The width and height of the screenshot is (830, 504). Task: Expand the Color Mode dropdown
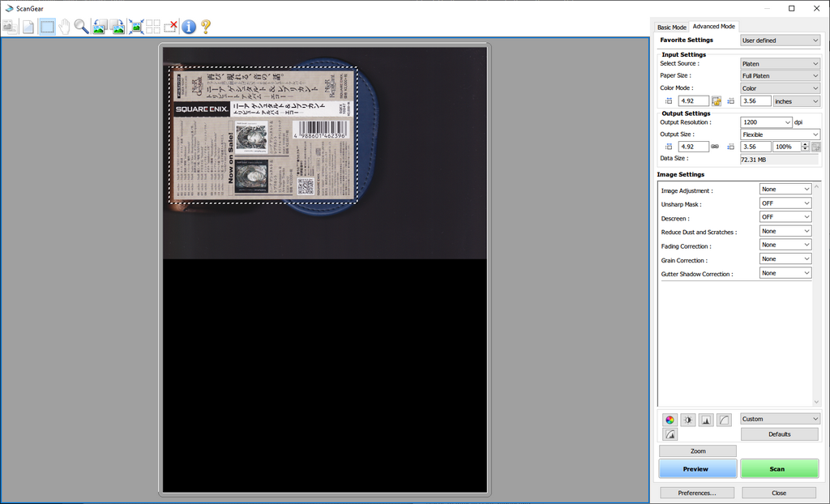[780, 88]
